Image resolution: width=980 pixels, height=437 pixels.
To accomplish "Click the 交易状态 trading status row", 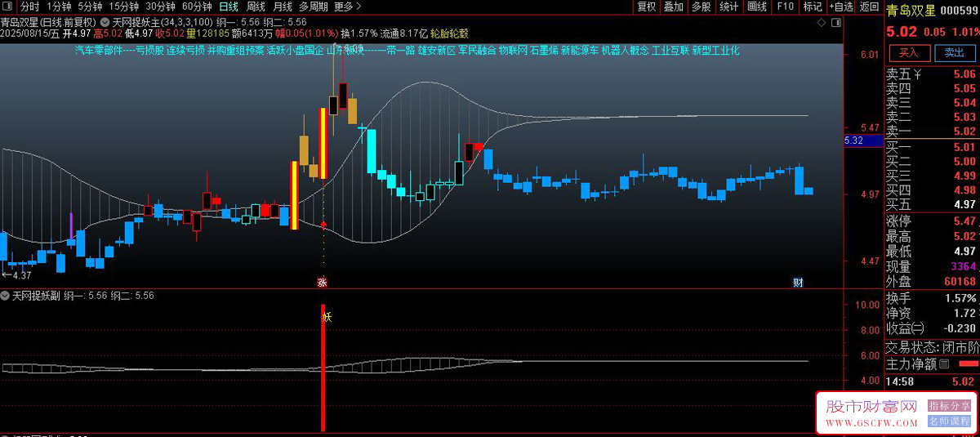I will [x=932, y=347].
